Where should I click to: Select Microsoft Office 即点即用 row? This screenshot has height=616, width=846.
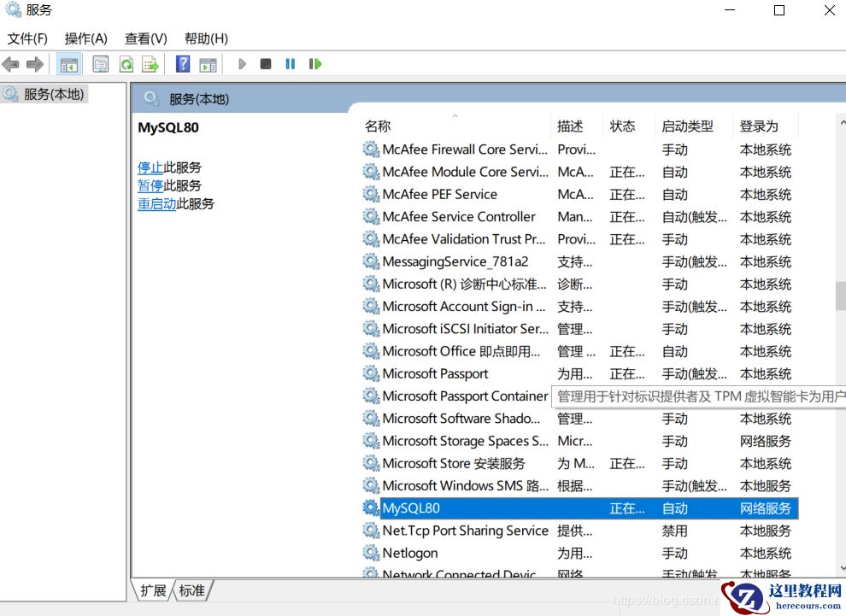coord(579,351)
